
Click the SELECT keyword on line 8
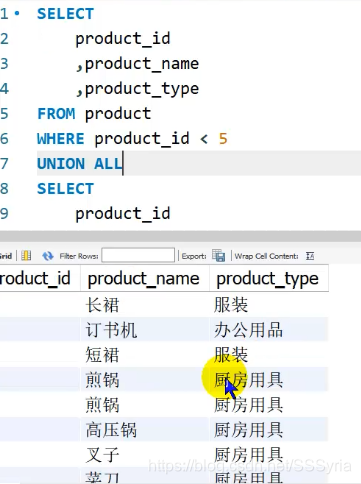click(65, 189)
